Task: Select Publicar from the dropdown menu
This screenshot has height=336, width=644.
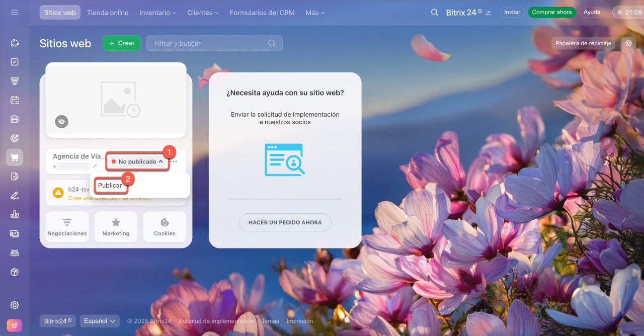Action: 110,186
